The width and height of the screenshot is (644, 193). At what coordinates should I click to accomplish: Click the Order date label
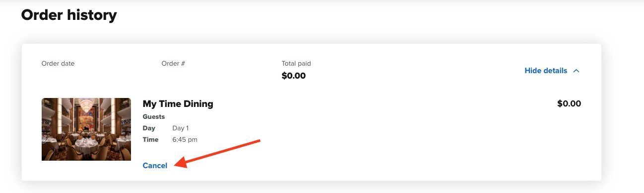[x=58, y=64]
